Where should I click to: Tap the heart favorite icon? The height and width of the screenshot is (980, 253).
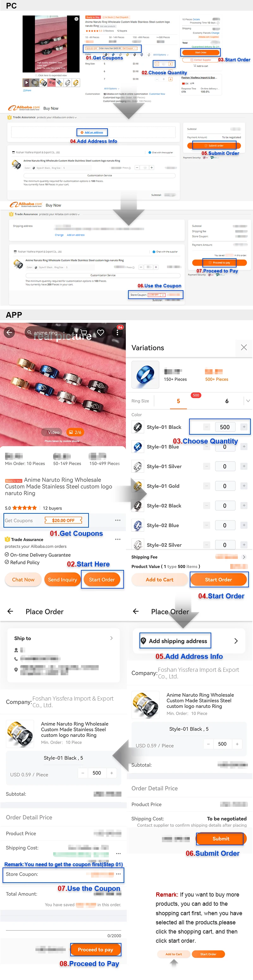point(101,332)
